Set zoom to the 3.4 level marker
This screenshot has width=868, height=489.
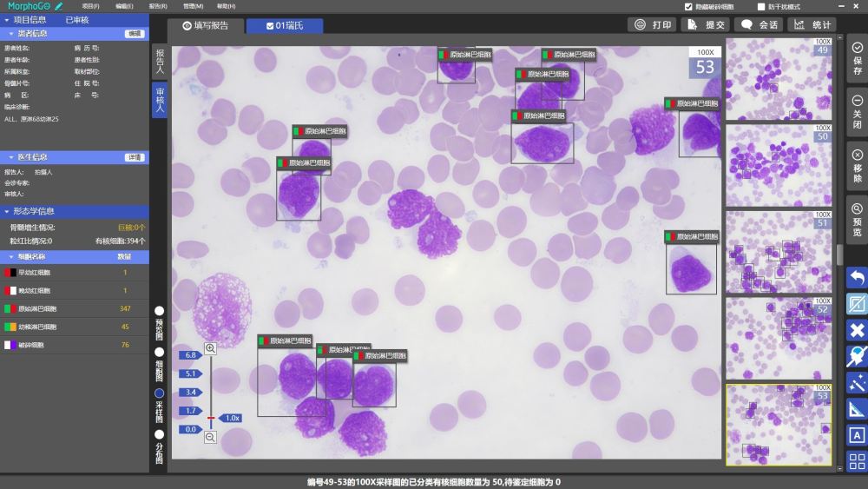tap(191, 392)
